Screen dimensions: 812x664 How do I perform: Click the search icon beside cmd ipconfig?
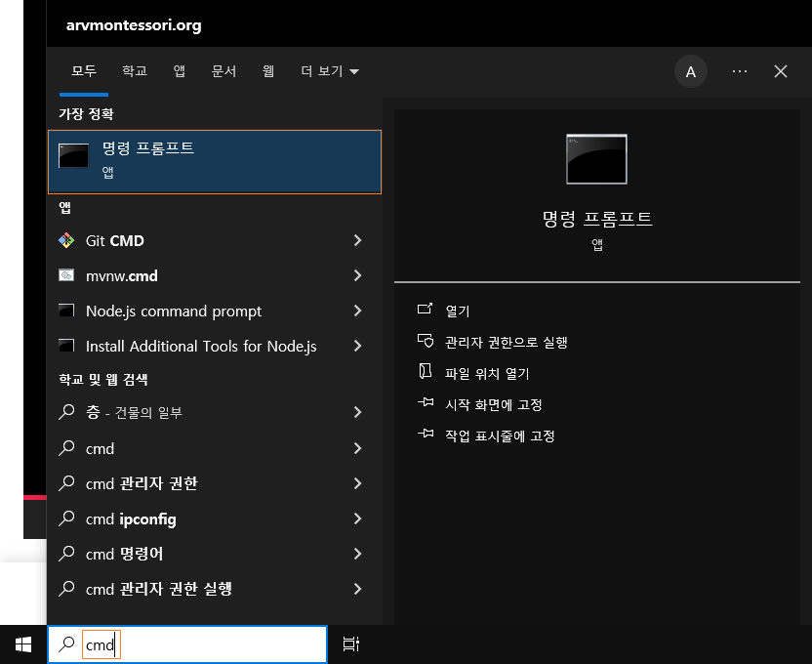[x=66, y=519]
